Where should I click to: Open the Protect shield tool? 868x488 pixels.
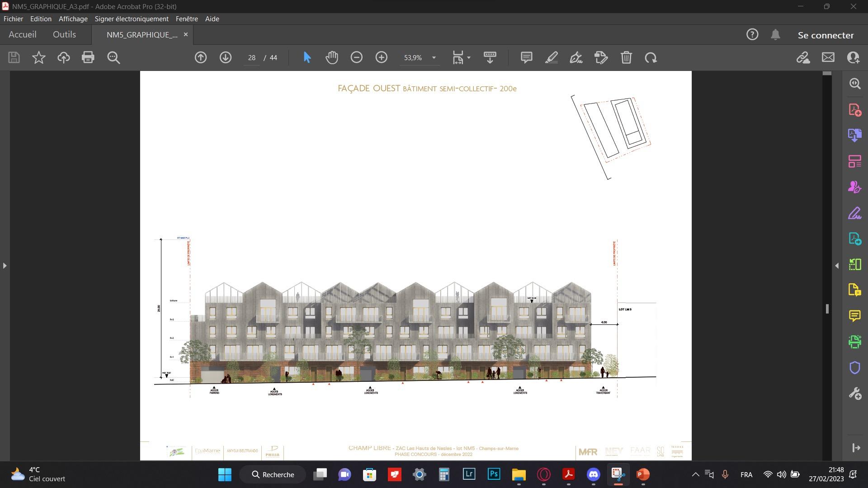pos(855,368)
